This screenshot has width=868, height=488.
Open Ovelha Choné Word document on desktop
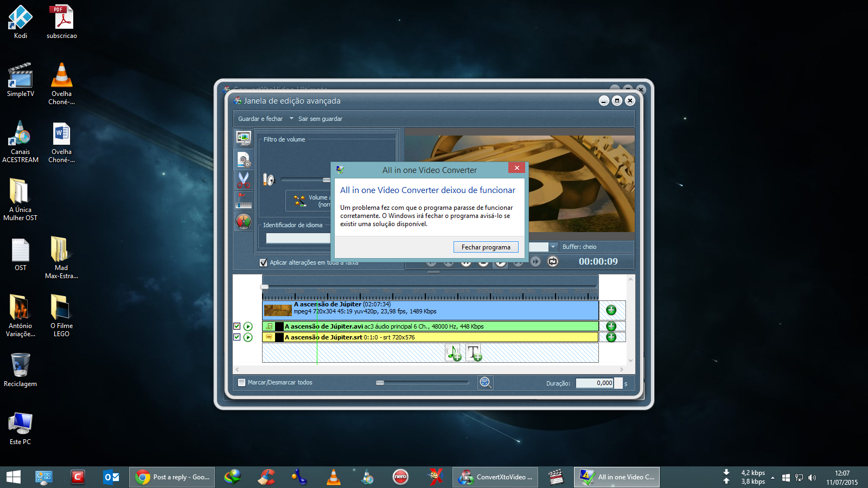61,142
